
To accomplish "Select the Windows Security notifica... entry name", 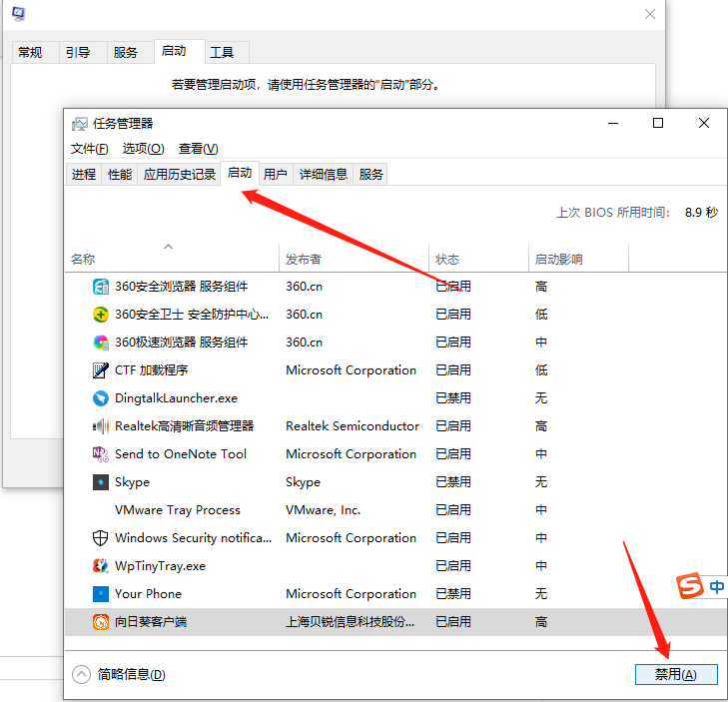I will coord(193,537).
